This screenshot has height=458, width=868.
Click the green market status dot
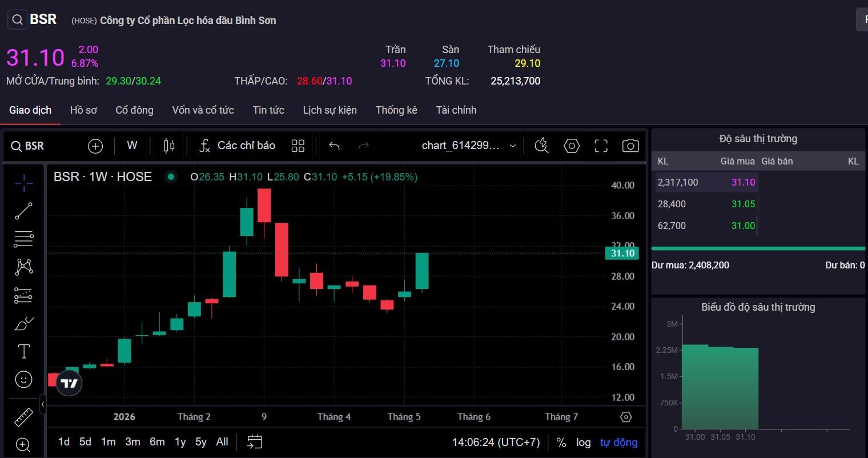(171, 177)
